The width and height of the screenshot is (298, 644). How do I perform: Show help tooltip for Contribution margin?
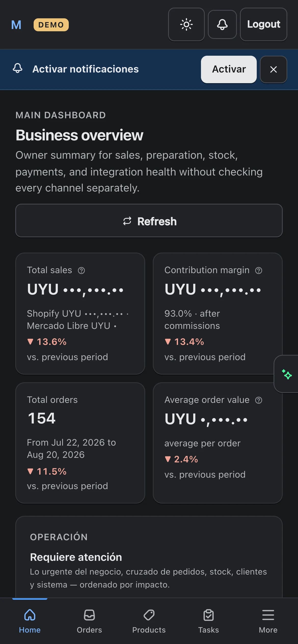pos(259,270)
